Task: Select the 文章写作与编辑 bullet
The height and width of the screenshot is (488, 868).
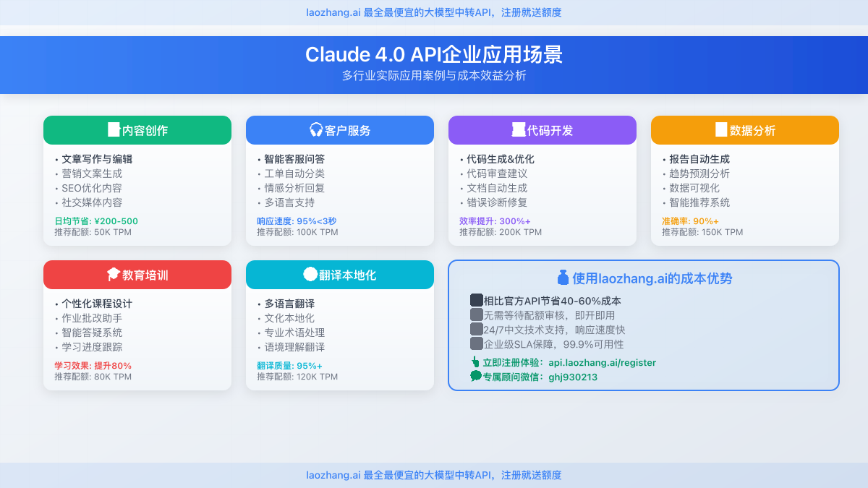Action: click(x=93, y=159)
